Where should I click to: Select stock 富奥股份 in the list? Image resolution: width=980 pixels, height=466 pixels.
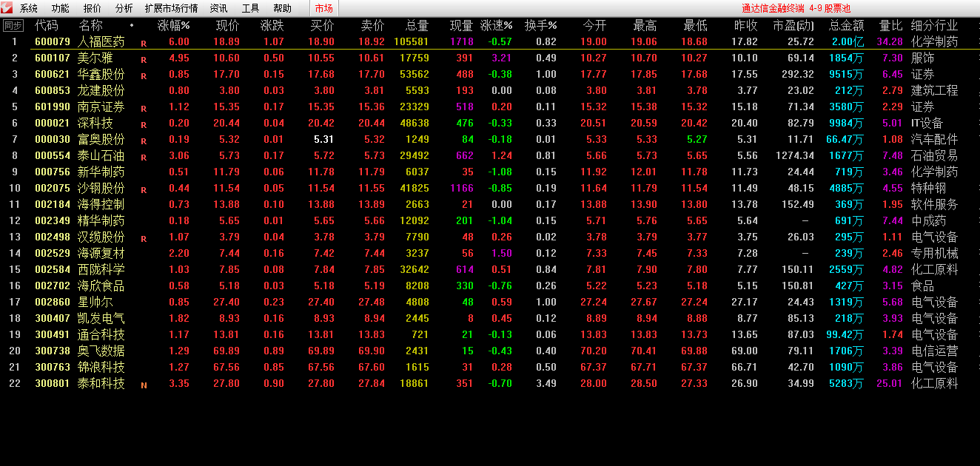101,139
